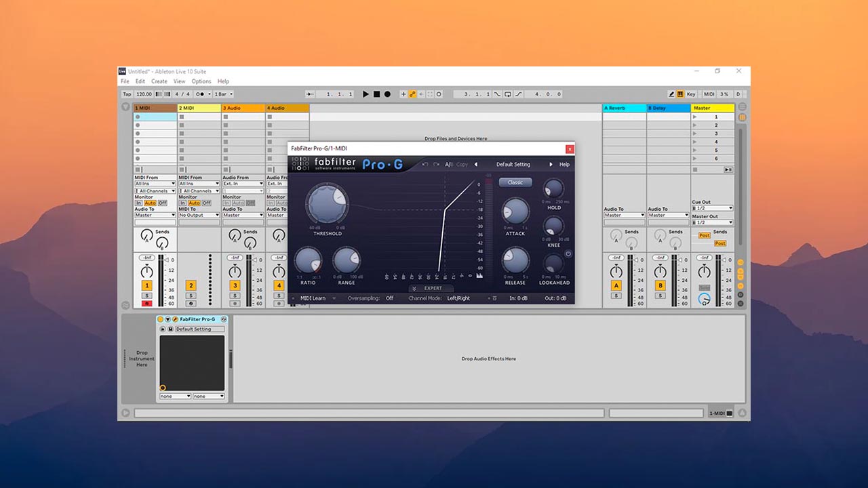
Task: Click the Stop All Clips icon on Master
Action: [x=694, y=169]
